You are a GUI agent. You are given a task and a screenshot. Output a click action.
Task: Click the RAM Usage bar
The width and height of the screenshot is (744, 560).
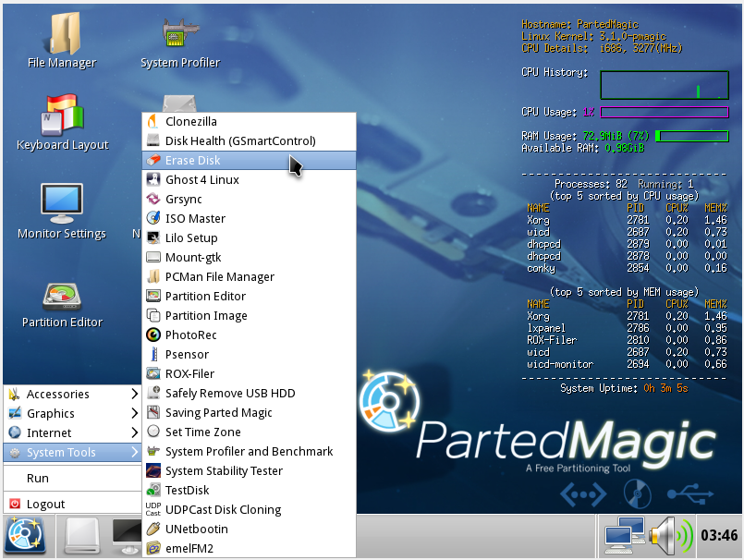coord(692,136)
